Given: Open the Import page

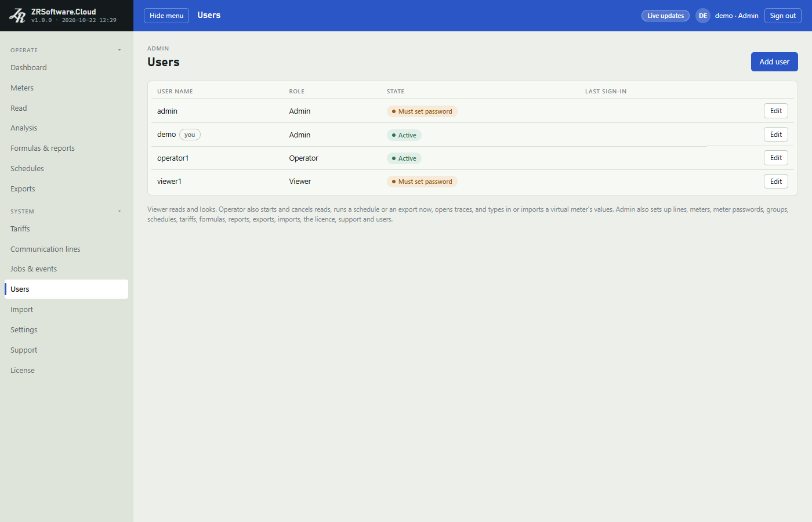Looking at the screenshot, I should (x=66, y=310).
